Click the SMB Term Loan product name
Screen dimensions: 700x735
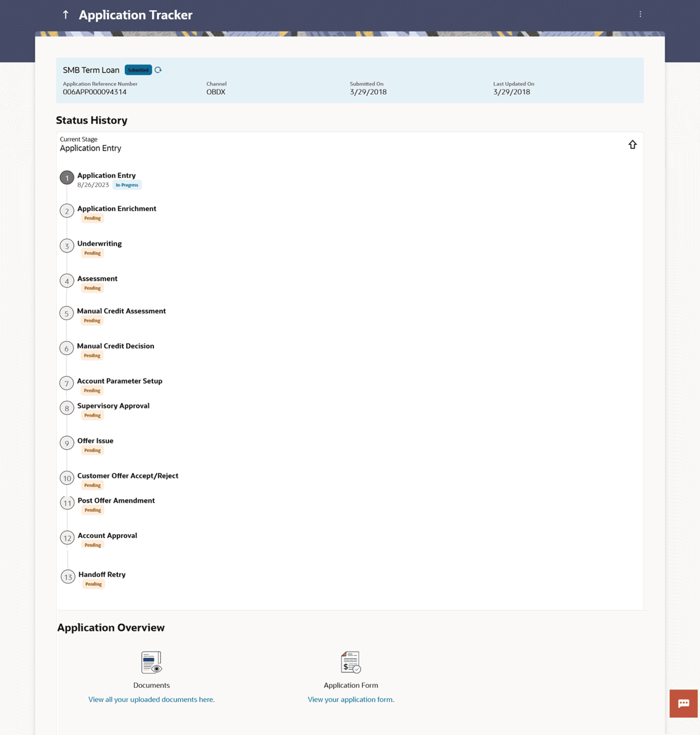(x=91, y=70)
